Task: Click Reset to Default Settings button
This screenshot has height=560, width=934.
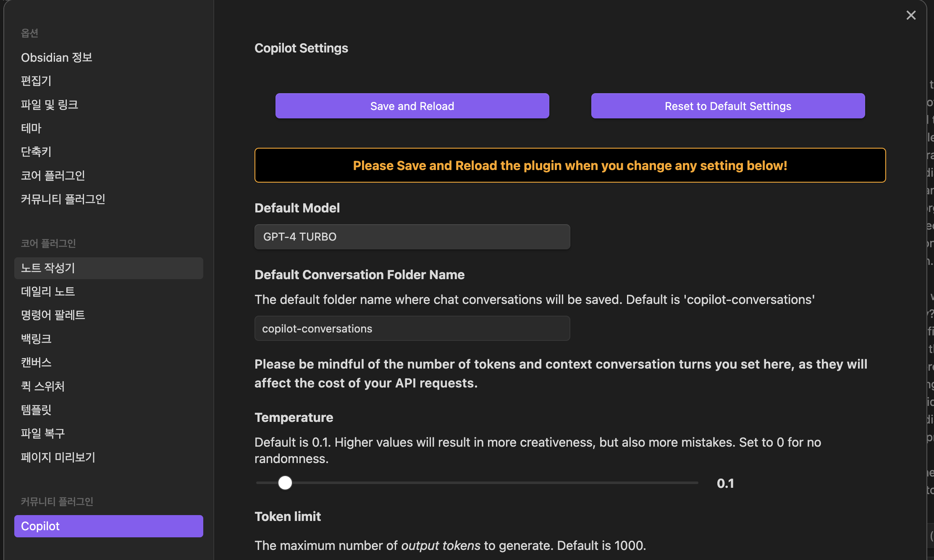Action: 727,106
